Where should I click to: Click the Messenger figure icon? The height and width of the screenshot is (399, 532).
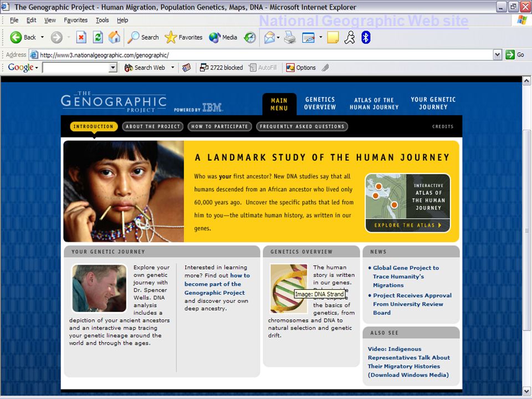point(350,37)
